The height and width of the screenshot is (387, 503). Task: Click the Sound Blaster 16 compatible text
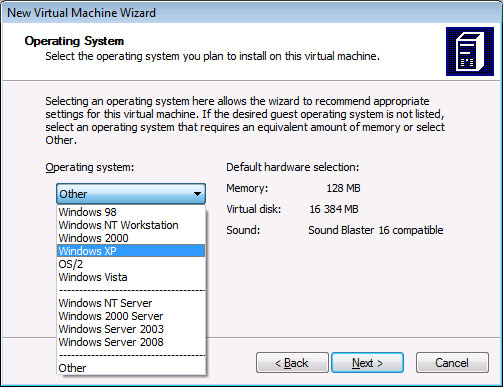coord(376,230)
